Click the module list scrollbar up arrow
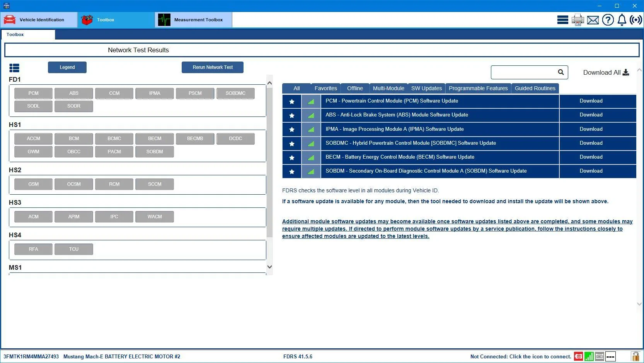The width and height of the screenshot is (644, 363). pyautogui.click(x=269, y=83)
